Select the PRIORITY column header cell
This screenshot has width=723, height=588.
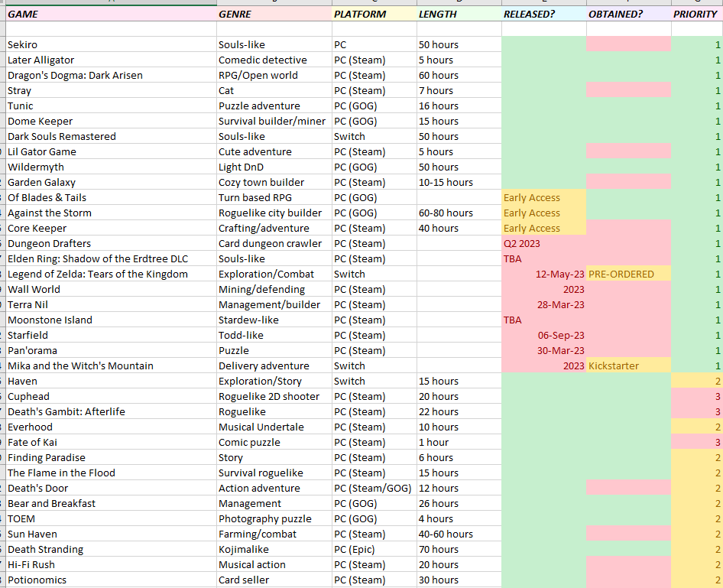coord(697,14)
